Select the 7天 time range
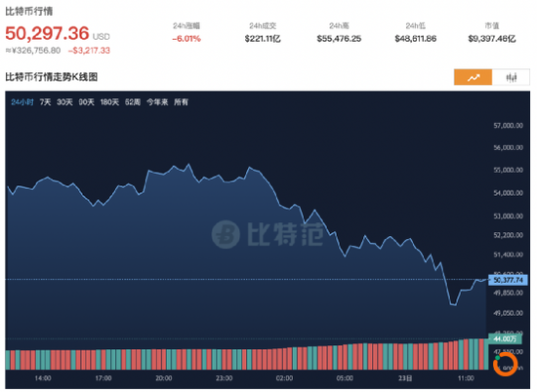The height and width of the screenshot is (392, 537). pos(45,102)
